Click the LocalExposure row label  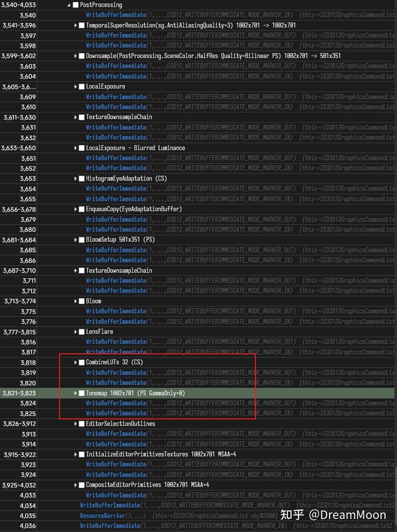(x=105, y=87)
